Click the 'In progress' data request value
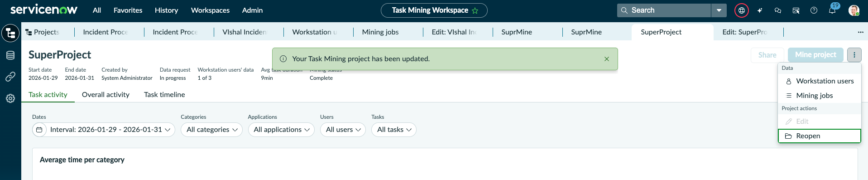The image size is (868, 180). pos(173,78)
